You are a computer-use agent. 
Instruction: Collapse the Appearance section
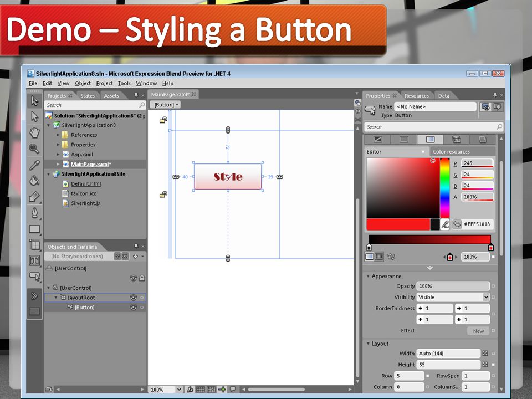click(368, 276)
